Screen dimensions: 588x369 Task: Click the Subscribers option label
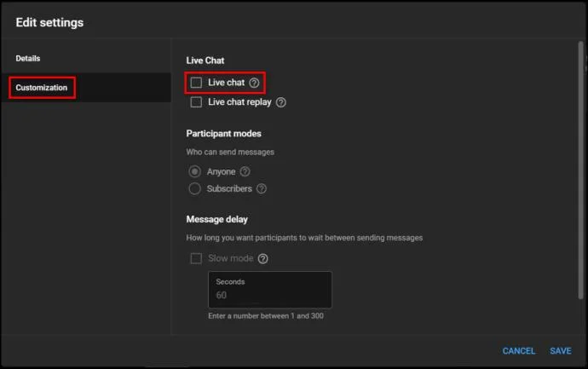coord(229,188)
